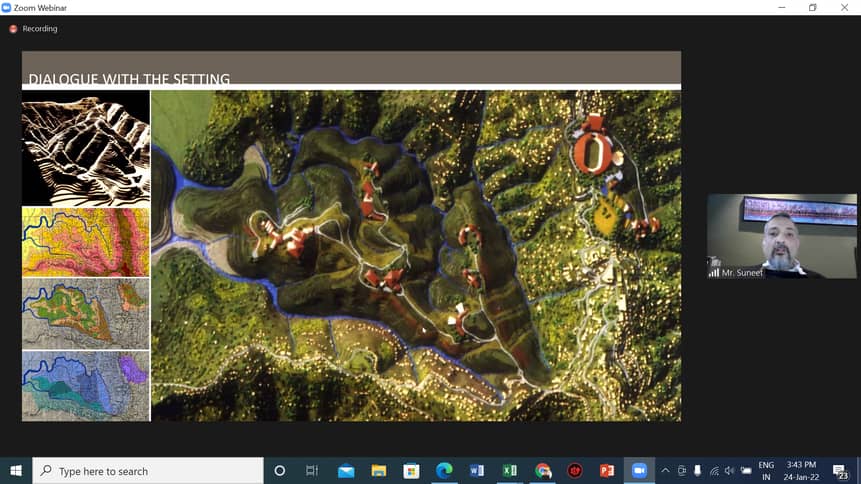Click the 'Type here to search' box
This screenshot has width=861, height=484.
coord(148,471)
